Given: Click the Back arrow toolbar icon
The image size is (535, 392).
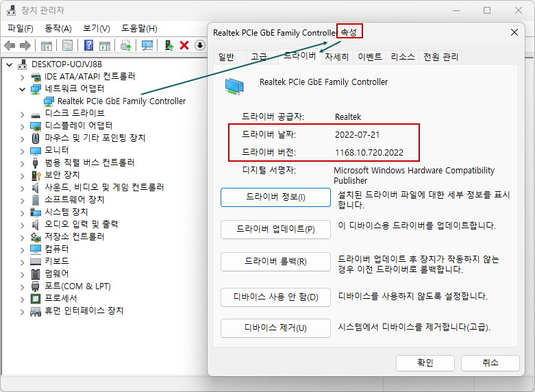Looking at the screenshot, I should point(10,45).
